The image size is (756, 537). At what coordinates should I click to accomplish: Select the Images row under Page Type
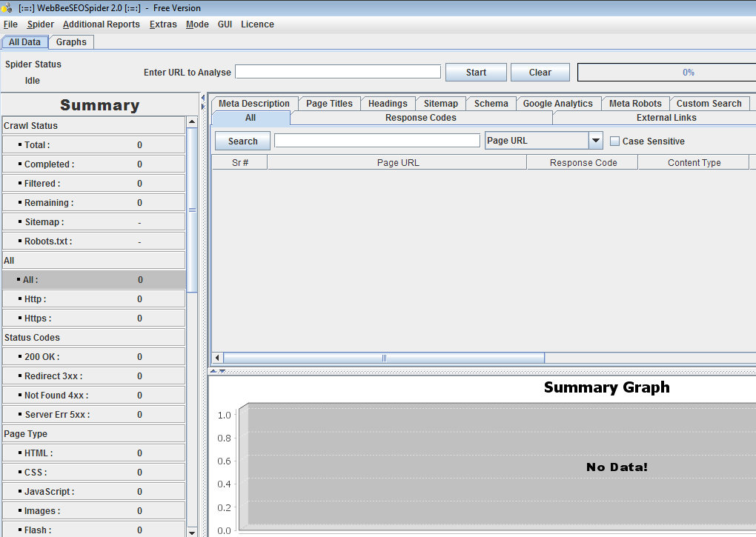point(94,511)
